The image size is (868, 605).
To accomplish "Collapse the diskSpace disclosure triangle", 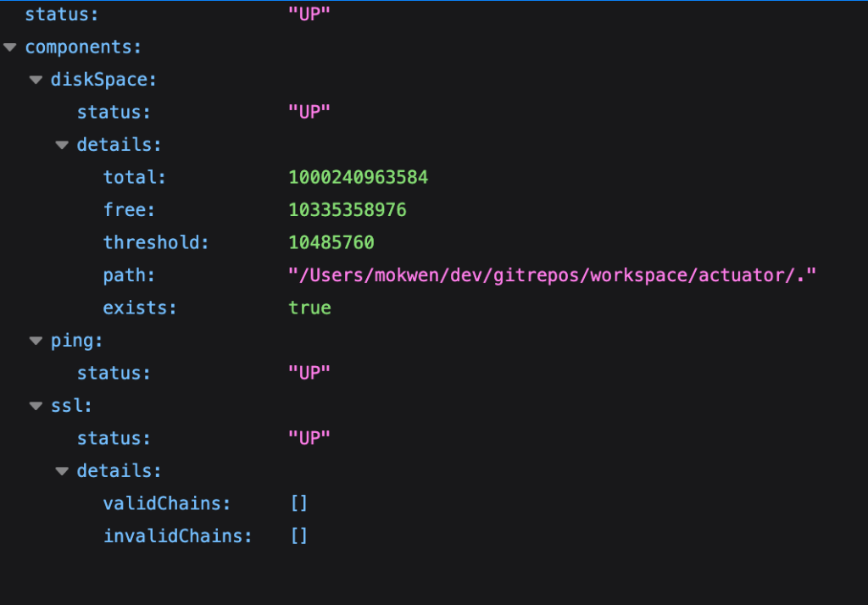I will click(36, 80).
